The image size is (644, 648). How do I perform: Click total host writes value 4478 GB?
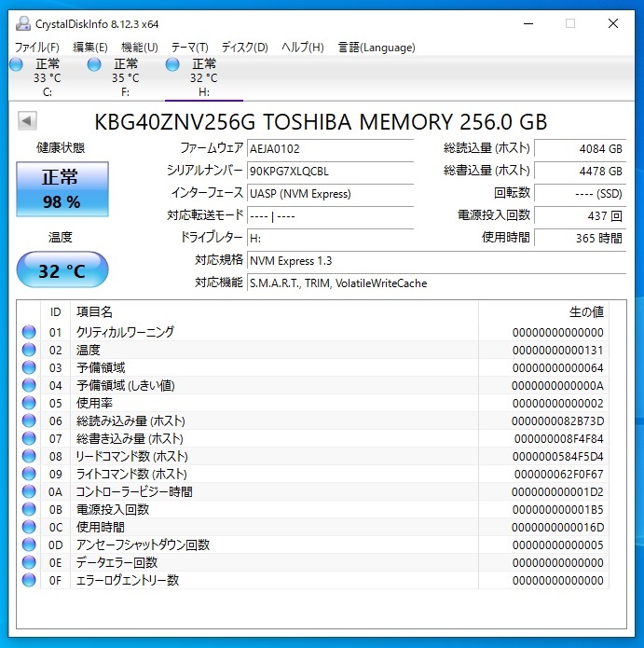580,171
